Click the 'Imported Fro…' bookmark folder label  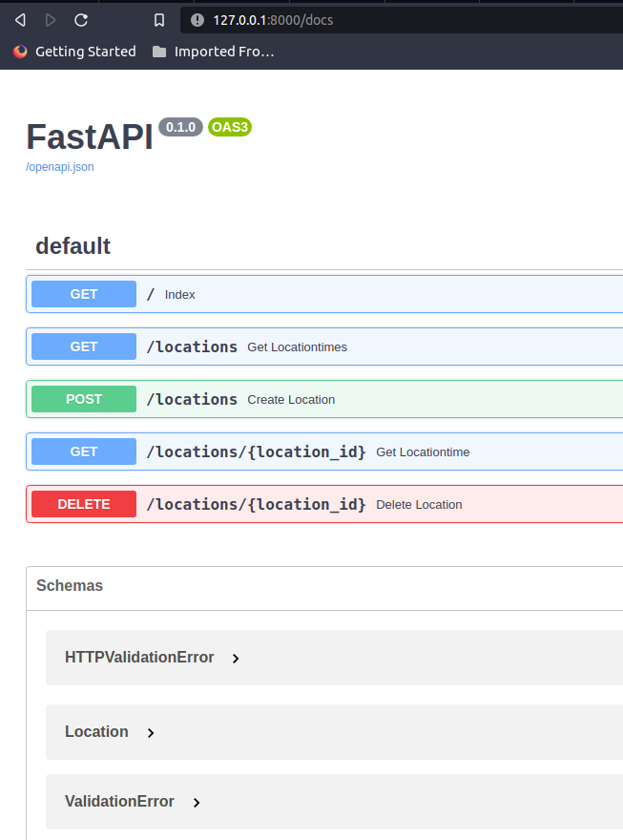[224, 52]
